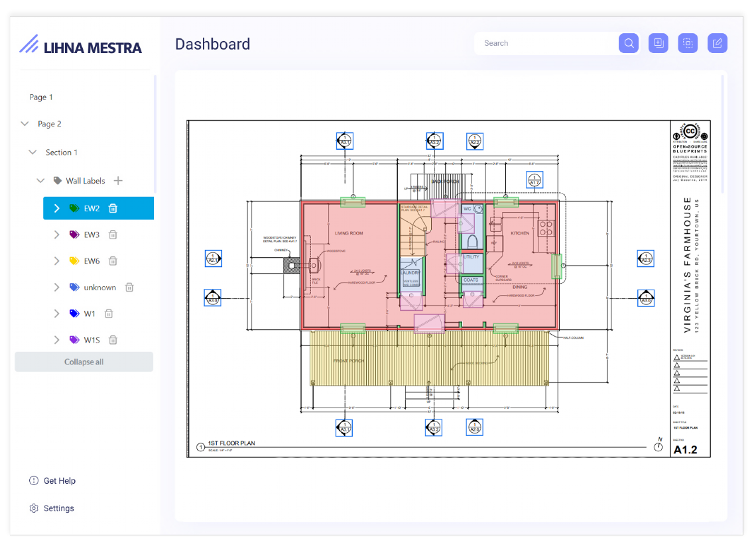Open the search function in the toolbar
The height and width of the screenshot is (550, 756).
(x=628, y=42)
